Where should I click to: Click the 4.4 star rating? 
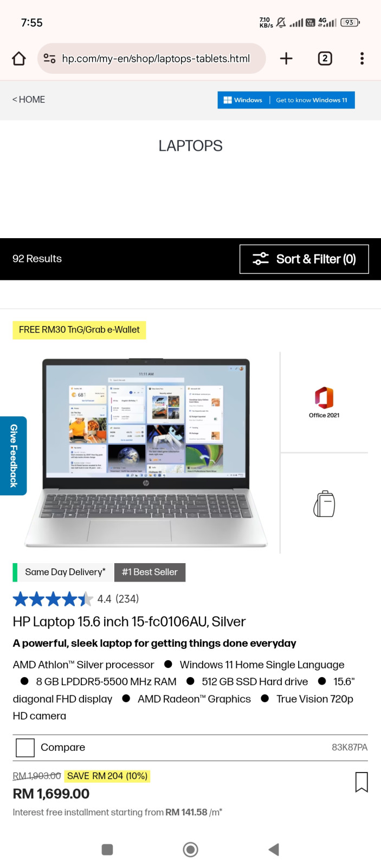click(76, 599)
